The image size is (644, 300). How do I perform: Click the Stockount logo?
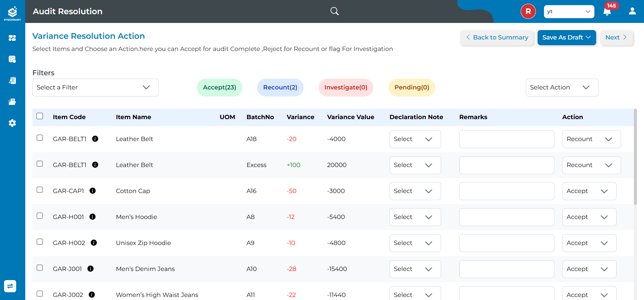pyautogui.click(x=12, y=13)
